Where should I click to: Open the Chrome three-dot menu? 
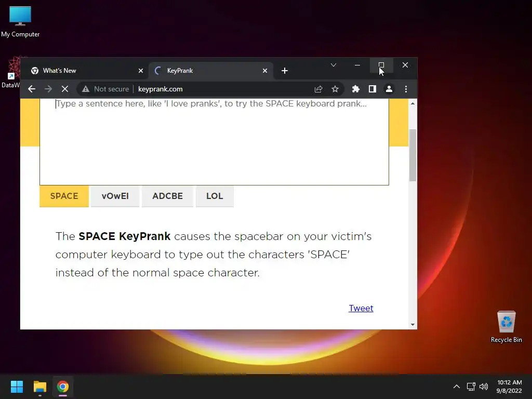coord(406,89)
